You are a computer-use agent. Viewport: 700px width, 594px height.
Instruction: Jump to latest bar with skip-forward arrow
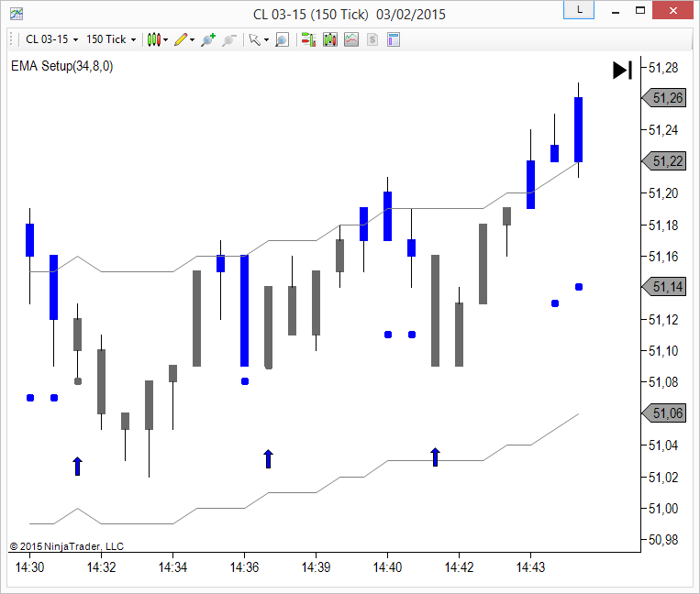[x=622, y=70]
